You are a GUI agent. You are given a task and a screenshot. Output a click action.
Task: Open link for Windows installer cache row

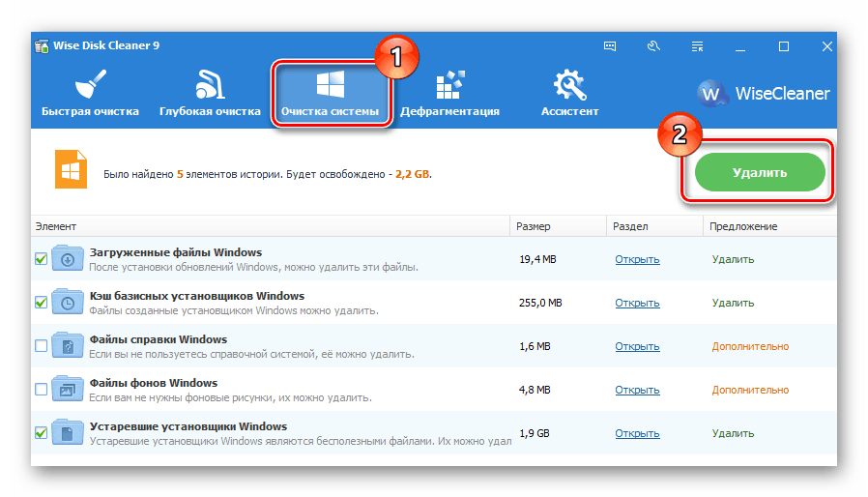coord(637,303)
